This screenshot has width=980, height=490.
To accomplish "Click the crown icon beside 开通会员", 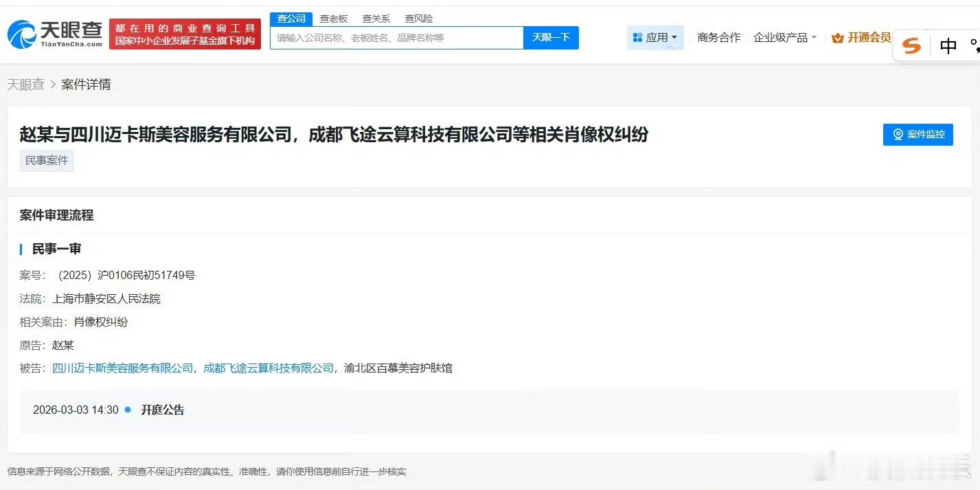I will (836, 38).
